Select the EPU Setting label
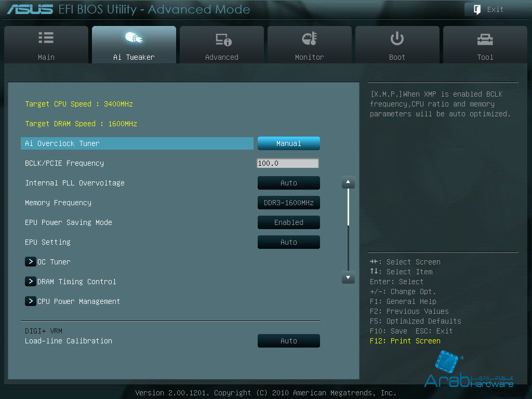This screenshot has width=532, height=399. [x=48, y=242]
